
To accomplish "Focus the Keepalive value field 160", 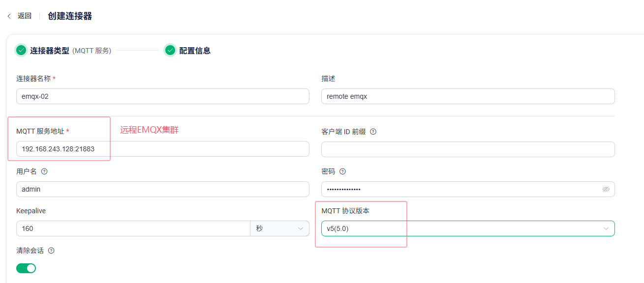I will tap(133, 228).
